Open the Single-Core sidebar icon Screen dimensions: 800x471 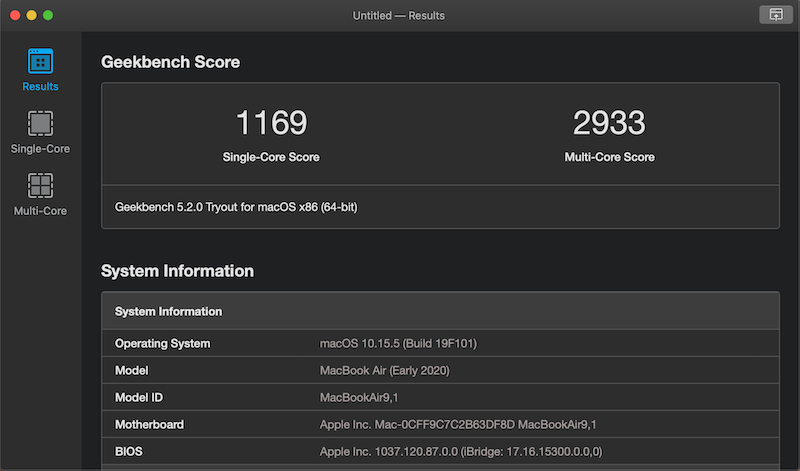tap(40, 123)
